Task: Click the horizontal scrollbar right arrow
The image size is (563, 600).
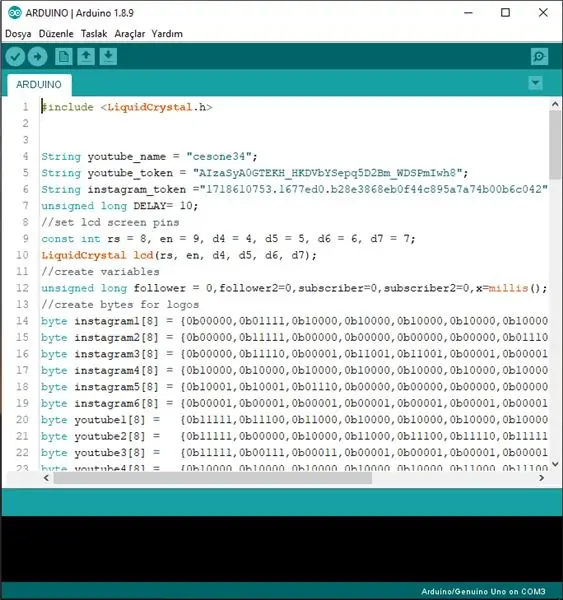Action: (x=541, y=478)
